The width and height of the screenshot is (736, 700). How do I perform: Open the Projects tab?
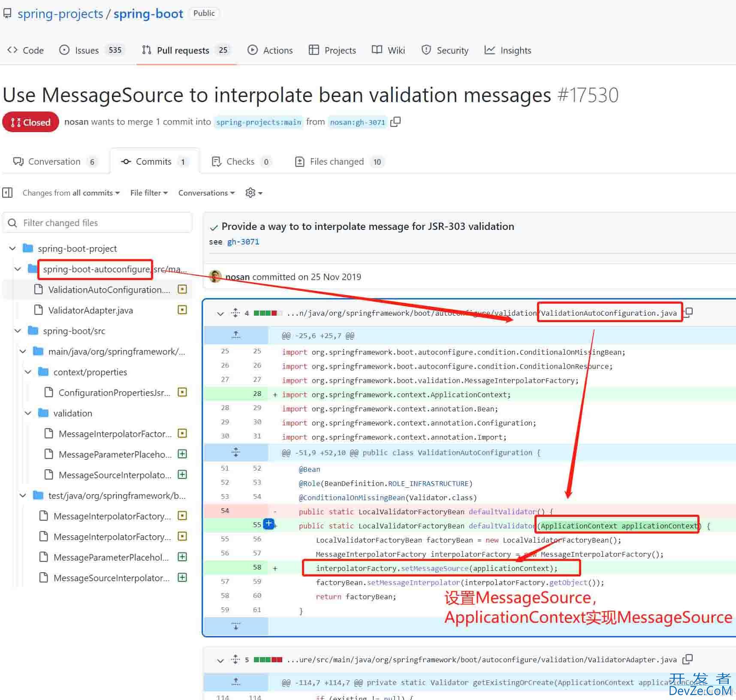pos(332,50)
